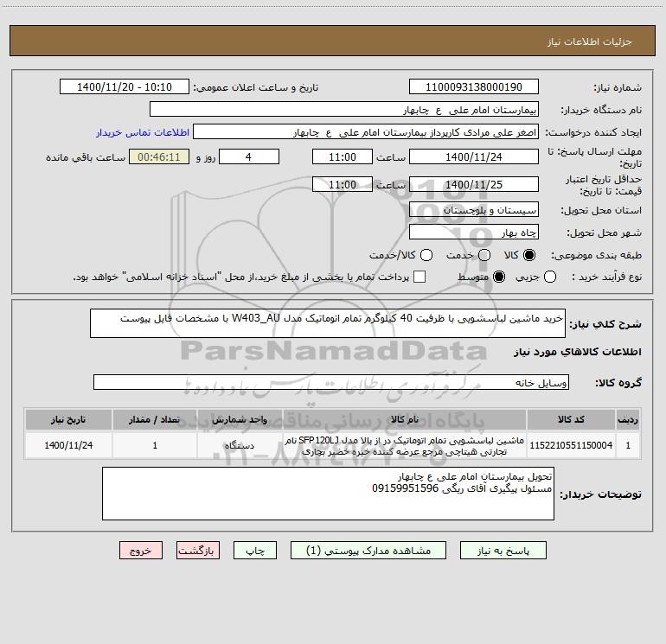This screenshot has height=644, width=666.
Task: Click the خروج exit button
Action: [x=141, y=551]
